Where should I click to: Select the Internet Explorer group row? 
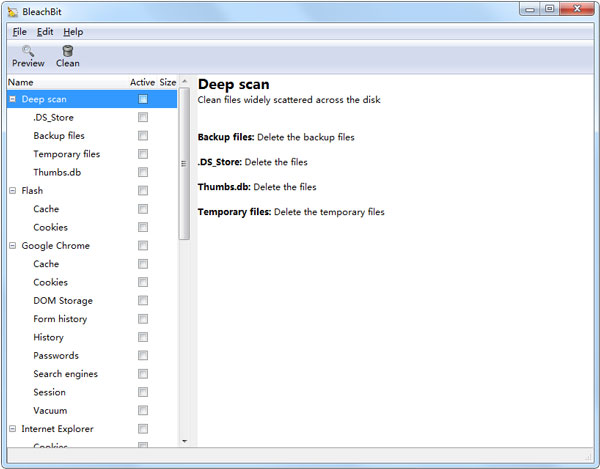tap(92, 429)
